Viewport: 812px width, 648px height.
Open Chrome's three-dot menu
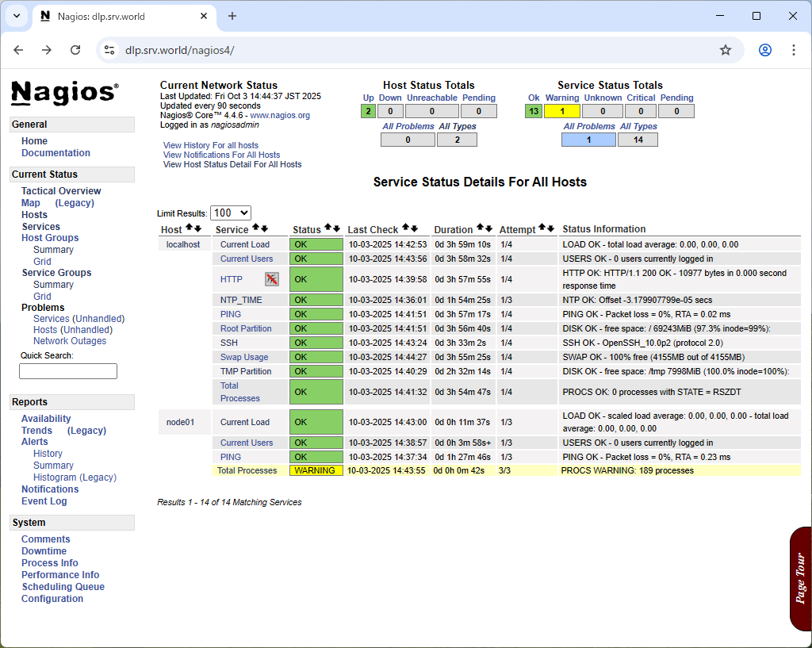click(x=793, y=50)
